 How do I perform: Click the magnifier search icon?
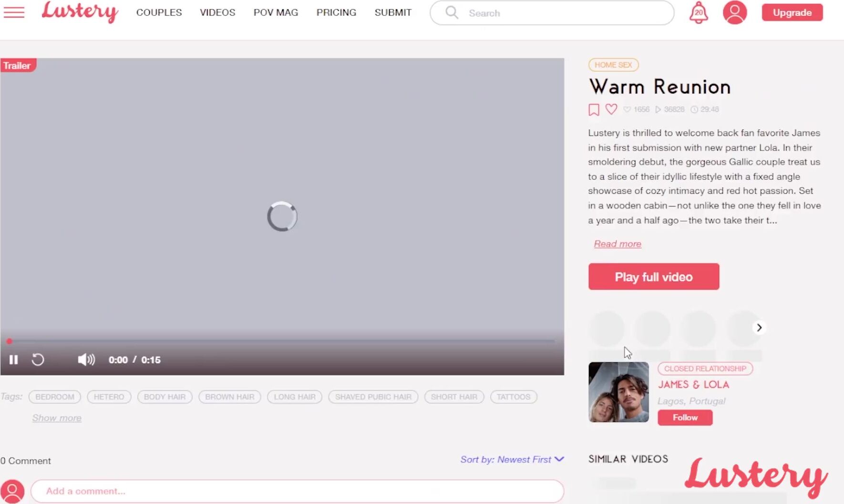coord(452,12)
